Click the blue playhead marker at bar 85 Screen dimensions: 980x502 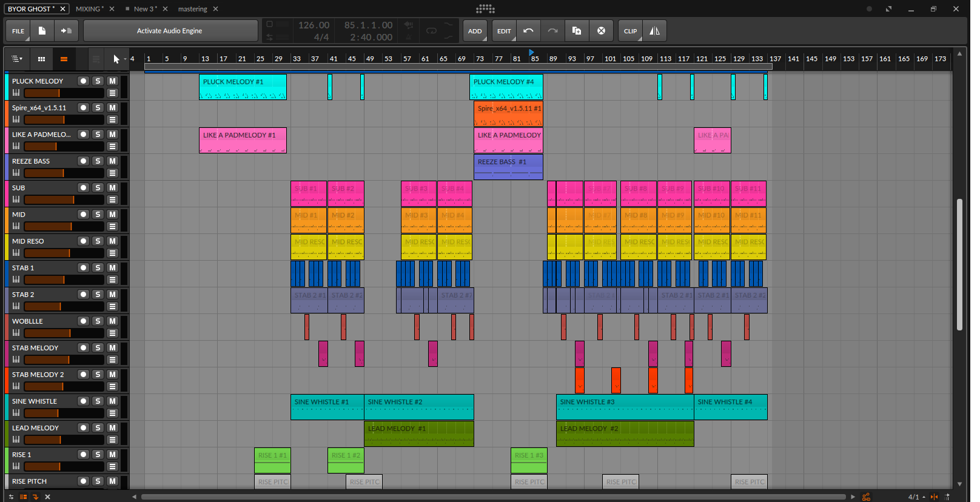pyautogui.click(x=532, y=53)
